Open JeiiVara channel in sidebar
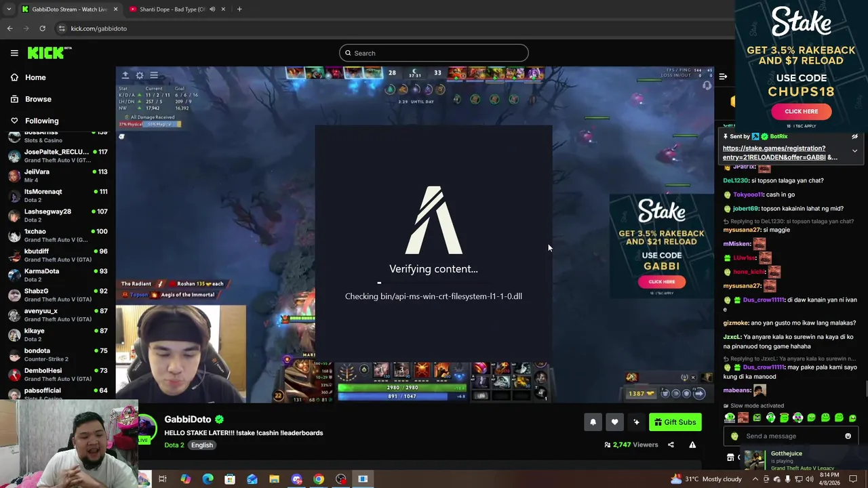 pyautogui.click(x=58, y=176)
